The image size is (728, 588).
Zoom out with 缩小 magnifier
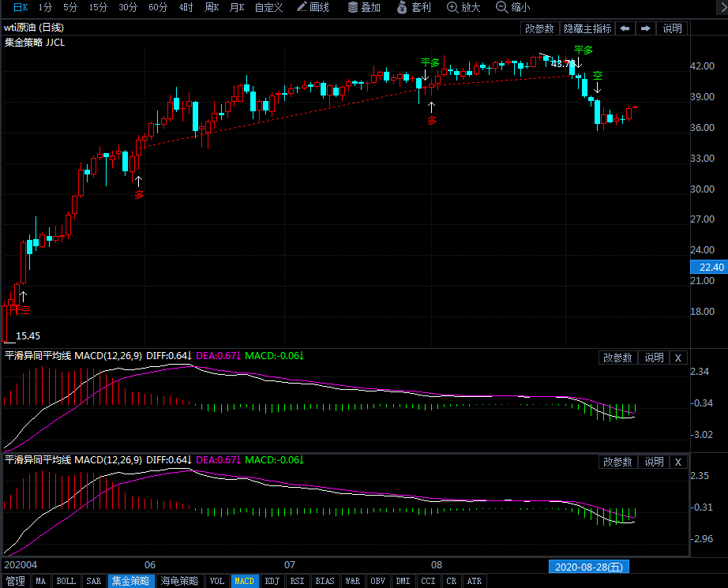(512, 7)
